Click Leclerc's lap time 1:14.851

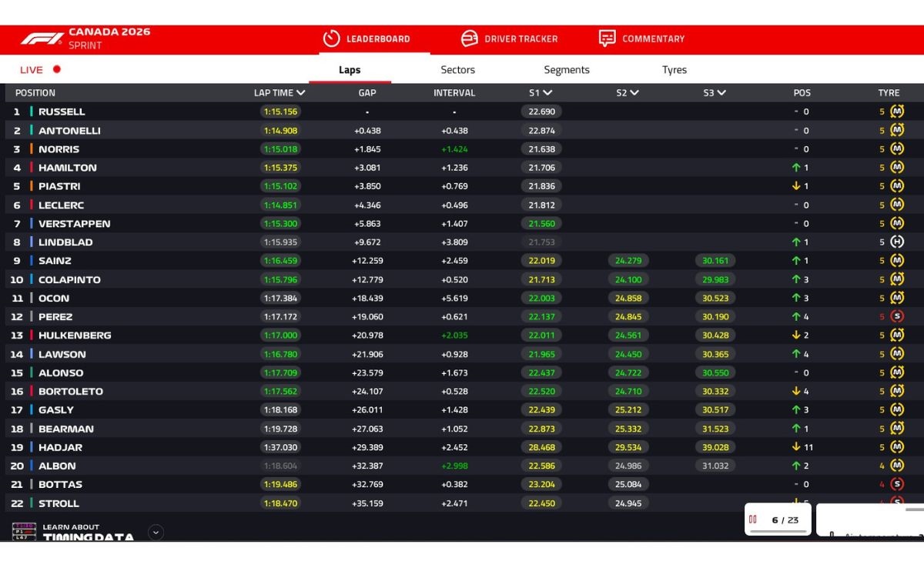280,205
